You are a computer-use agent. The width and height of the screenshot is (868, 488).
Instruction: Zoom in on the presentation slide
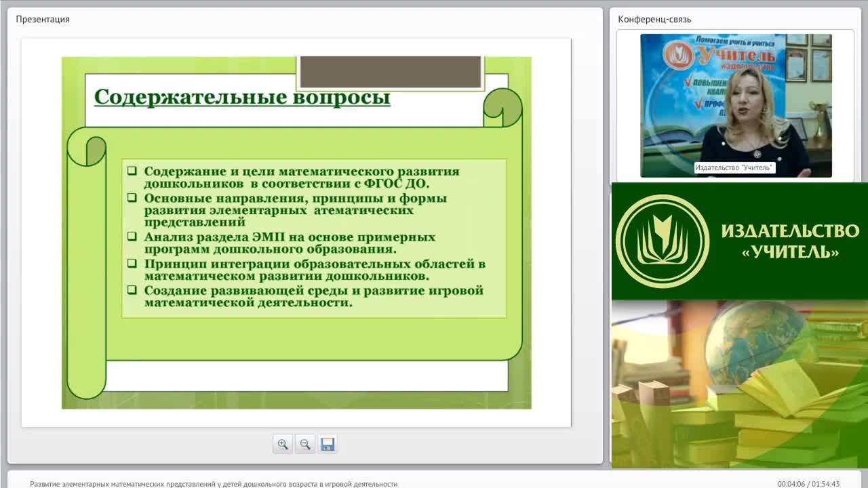point(283,444)
